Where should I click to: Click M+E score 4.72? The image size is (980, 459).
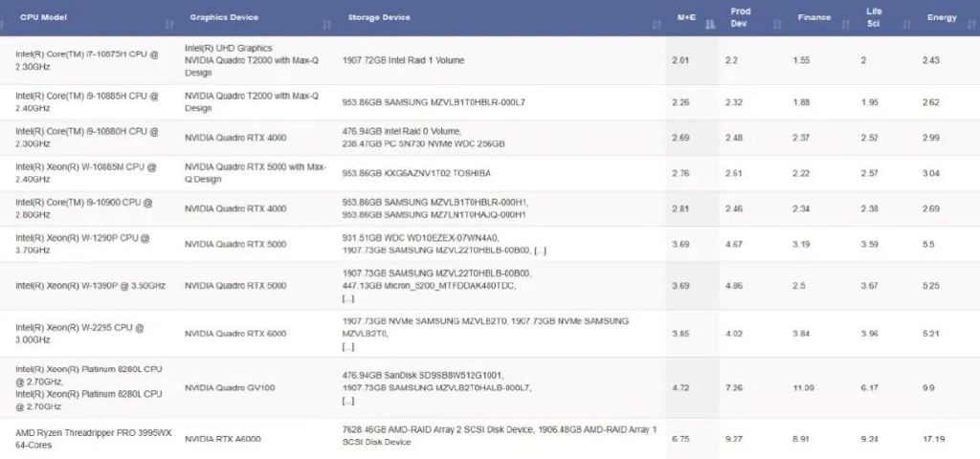(x=679, y=388)
